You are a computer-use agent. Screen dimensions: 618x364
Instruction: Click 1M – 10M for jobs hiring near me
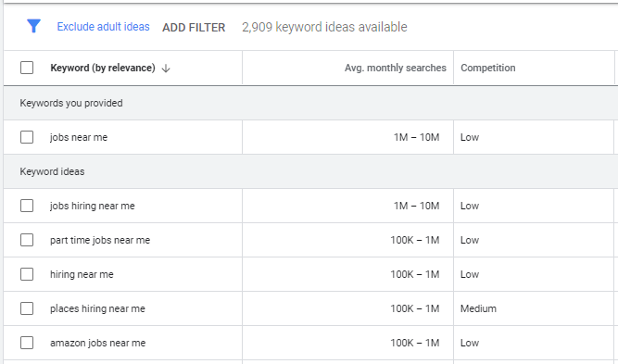(417, 206)
